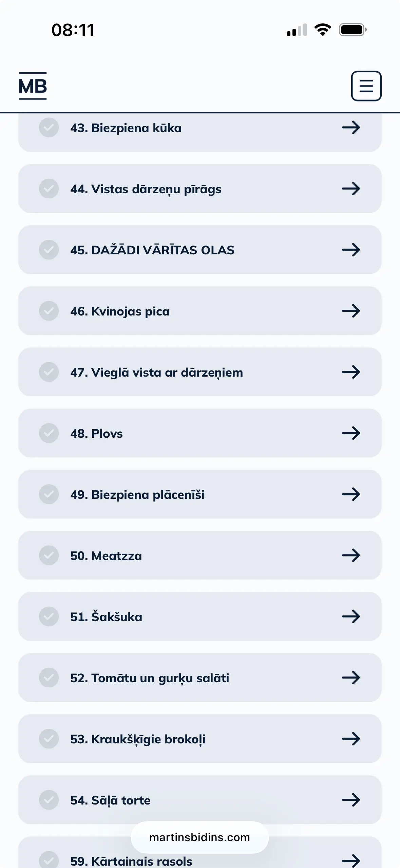Viewport: 400px width, 868px height.
Task: Select 54. Sāļā torte list item
Action: point(110,800)
